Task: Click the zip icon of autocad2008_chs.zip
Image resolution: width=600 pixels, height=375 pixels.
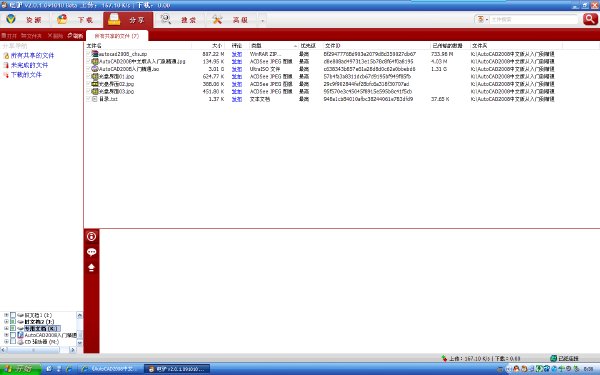Action: point(95,54)
